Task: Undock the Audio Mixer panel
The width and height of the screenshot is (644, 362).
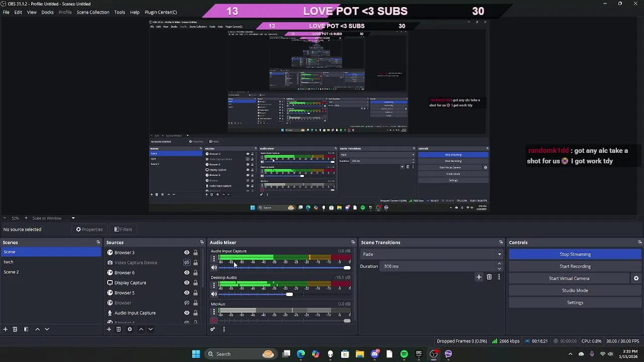Action: 353,242
